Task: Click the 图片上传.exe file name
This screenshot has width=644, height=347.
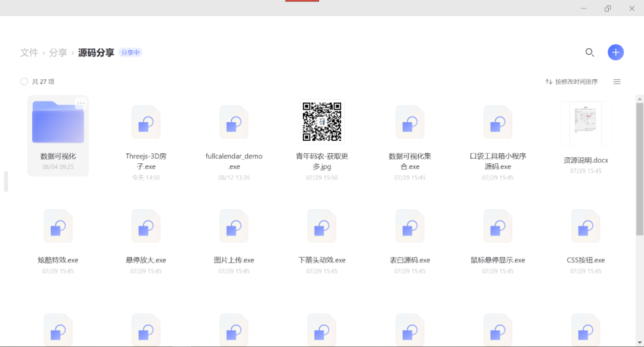Action: pos(234,260)
